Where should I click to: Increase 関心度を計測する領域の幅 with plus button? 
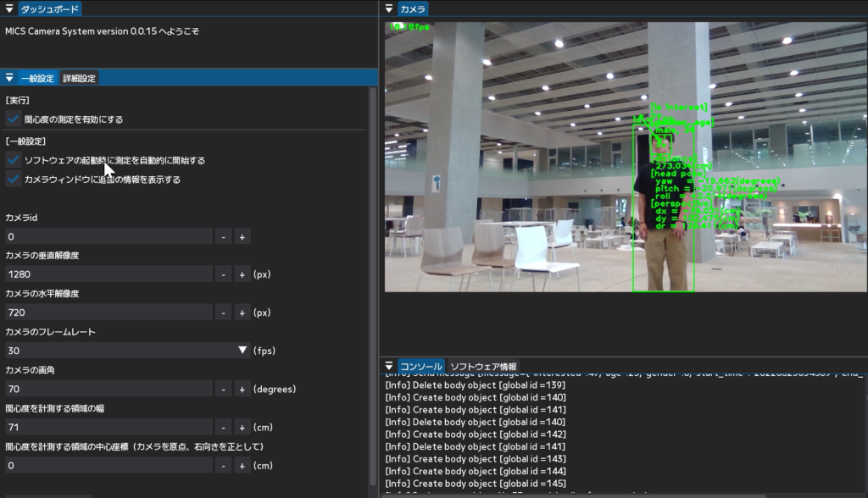(242, 427)
